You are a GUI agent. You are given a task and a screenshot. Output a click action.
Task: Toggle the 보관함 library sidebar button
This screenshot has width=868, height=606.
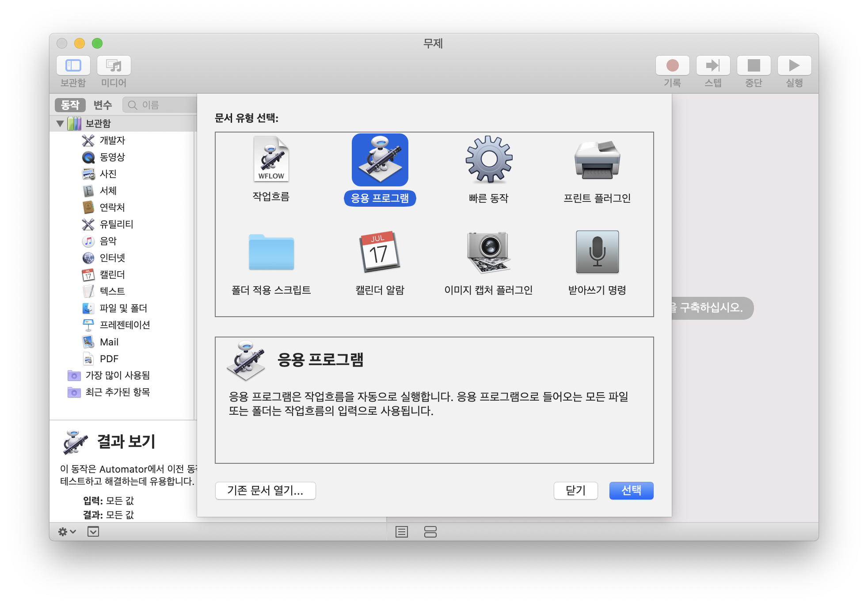click(x=73, y=65)
